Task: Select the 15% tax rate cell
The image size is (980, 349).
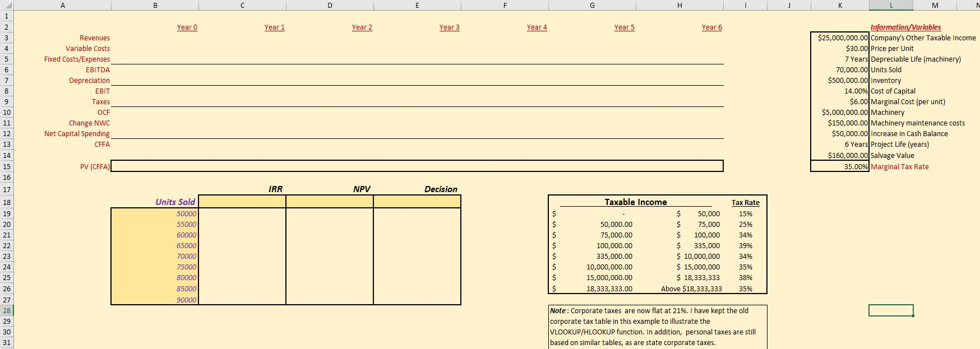Action: [745, 213]
